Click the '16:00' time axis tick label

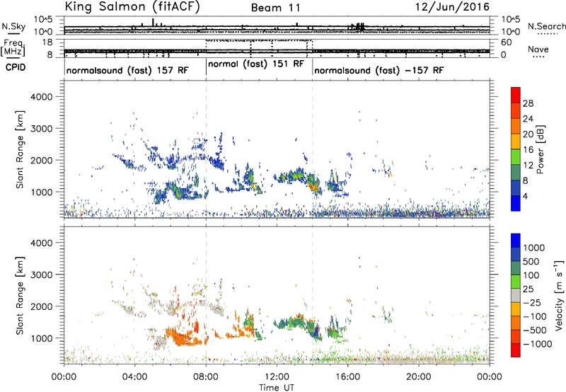[x=348, y=377]
